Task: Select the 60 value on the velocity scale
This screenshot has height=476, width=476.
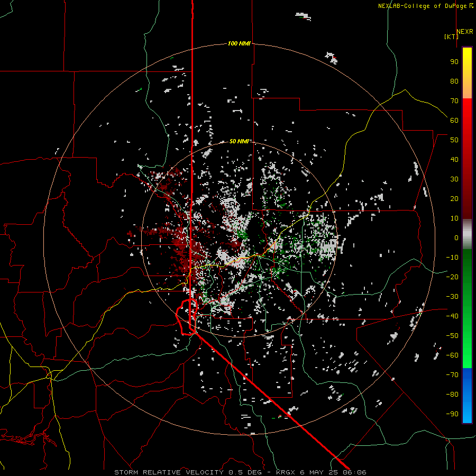Action: point(454,121)
